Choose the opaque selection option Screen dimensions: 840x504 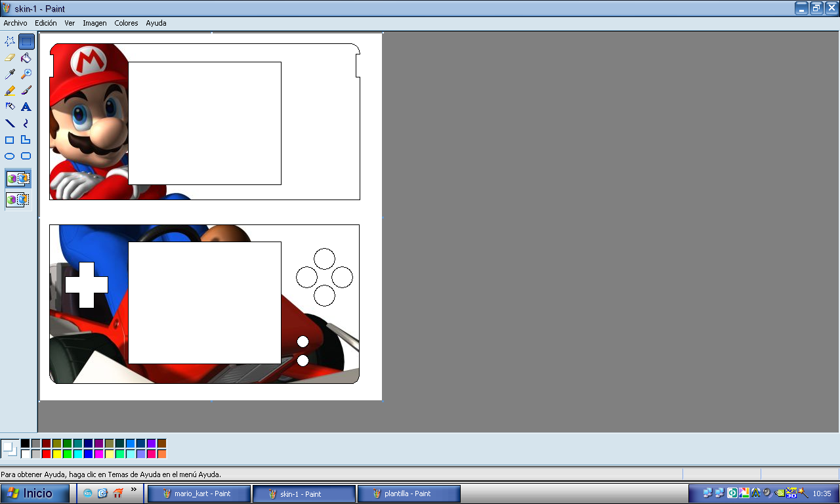click(x=18, y=178)
